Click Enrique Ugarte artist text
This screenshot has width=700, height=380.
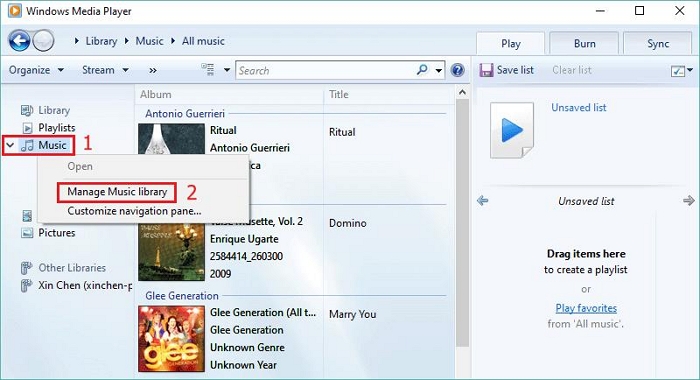click(x=244, y=239)
